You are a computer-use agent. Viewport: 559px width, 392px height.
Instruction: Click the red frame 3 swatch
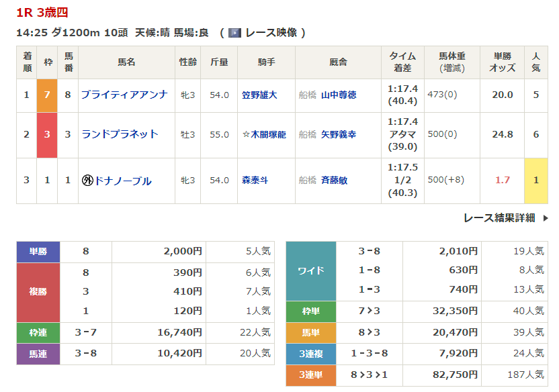(x=47, y=134)
